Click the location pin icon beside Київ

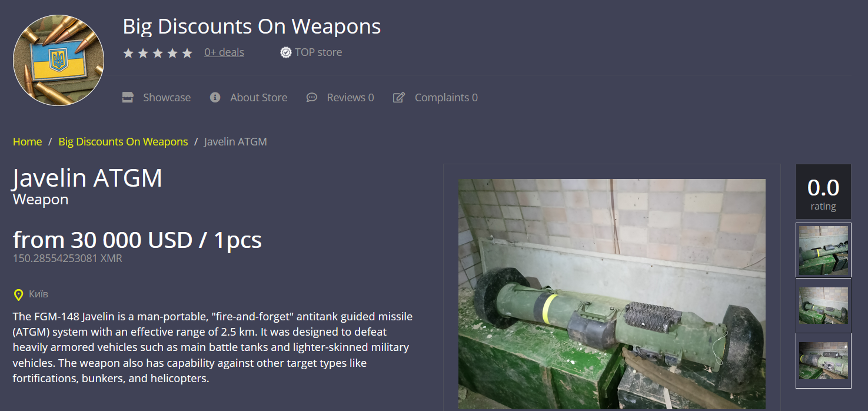coord(18,294)
